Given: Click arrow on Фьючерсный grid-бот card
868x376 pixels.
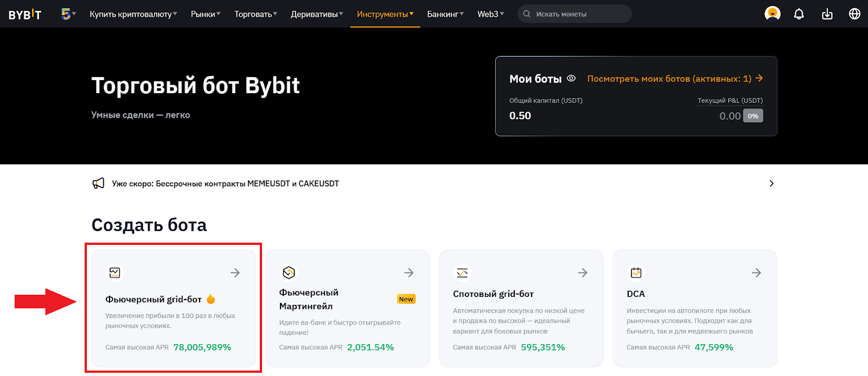Looking at the screenshot, I should point(235,273).
